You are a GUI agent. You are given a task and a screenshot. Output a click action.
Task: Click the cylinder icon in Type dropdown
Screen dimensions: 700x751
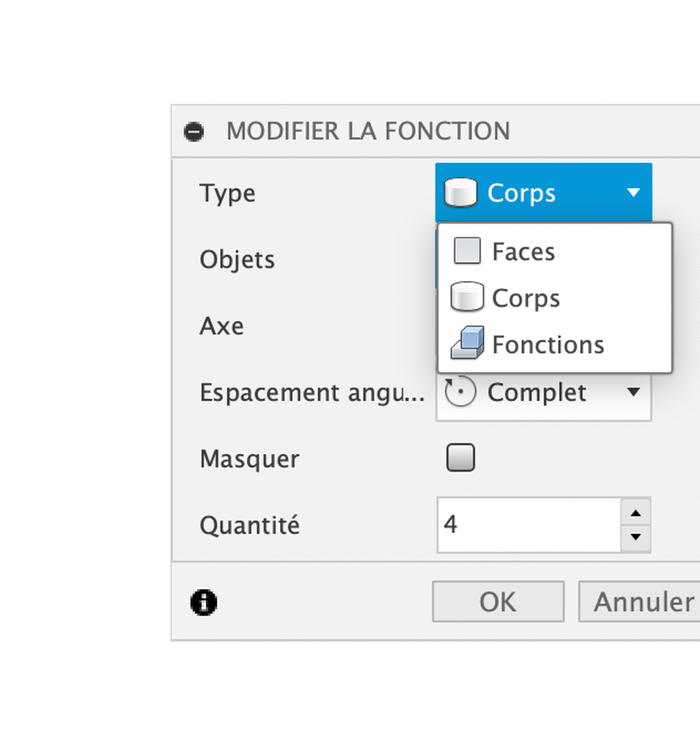point(460,193)
